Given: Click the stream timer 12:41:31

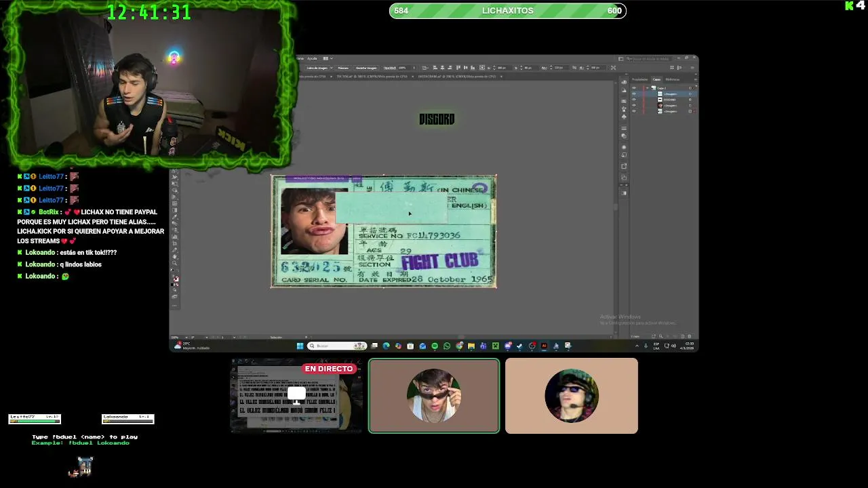Looking at the screenshot, I should click(149, 12).
